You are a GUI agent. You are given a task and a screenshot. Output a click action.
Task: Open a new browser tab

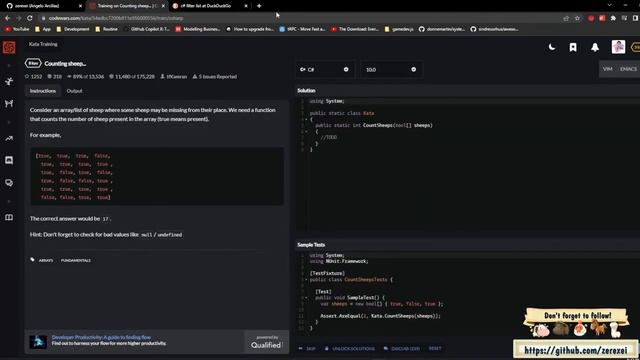click(x=259, y=6)
